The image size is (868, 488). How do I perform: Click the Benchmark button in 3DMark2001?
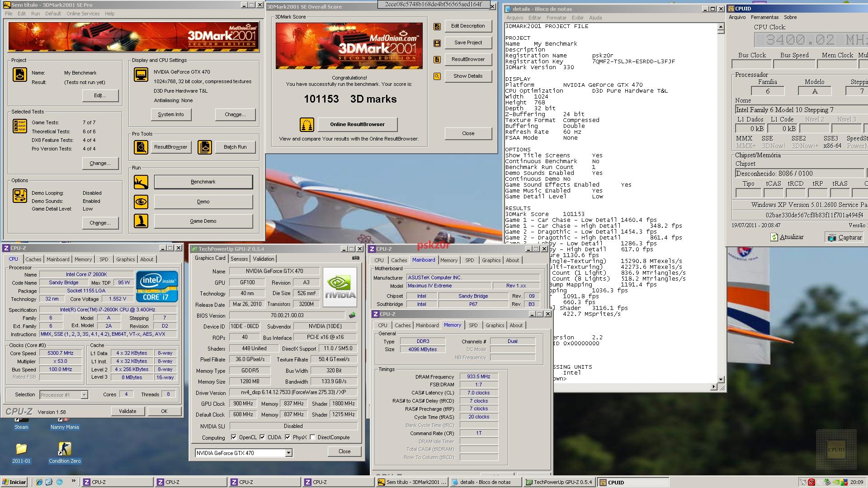point(203,182)
